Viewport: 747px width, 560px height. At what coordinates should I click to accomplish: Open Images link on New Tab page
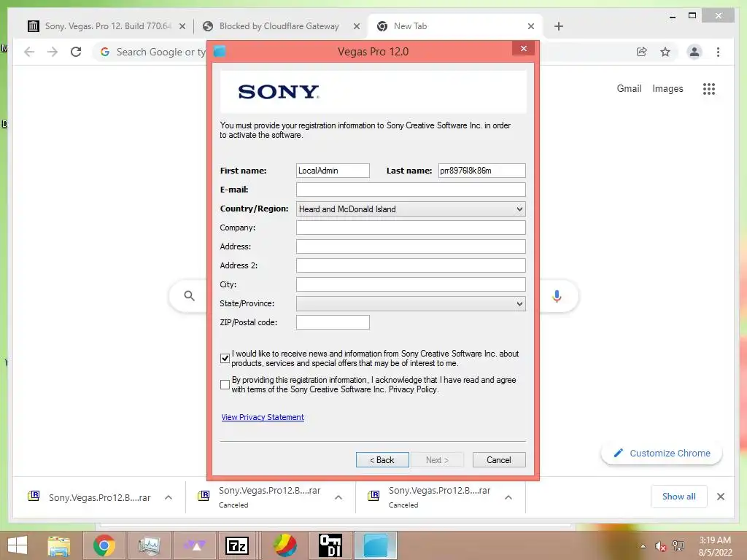click(x=667, y=88)
